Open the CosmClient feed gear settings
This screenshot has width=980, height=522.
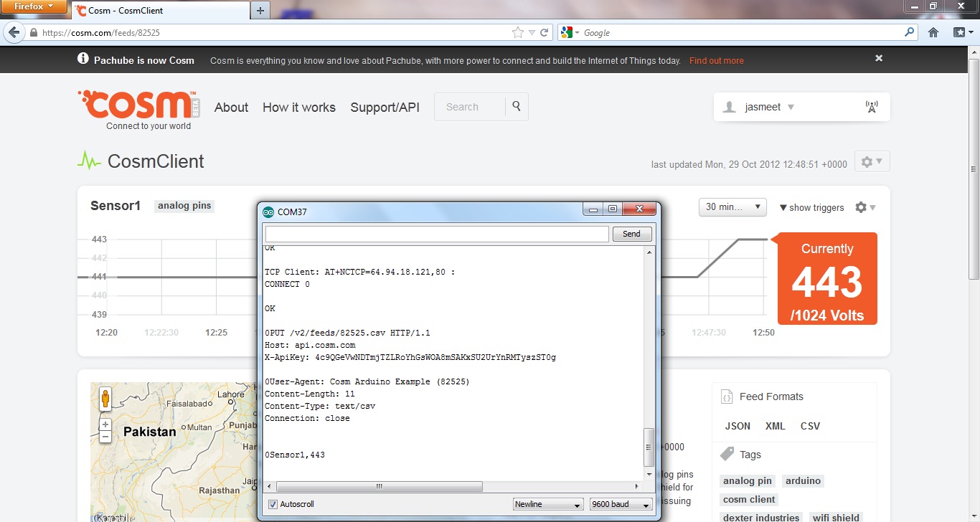[x=872, y=162]
